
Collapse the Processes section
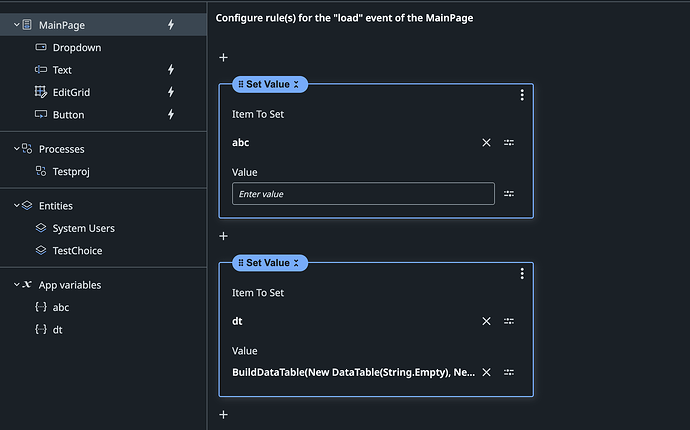point(16,149)
